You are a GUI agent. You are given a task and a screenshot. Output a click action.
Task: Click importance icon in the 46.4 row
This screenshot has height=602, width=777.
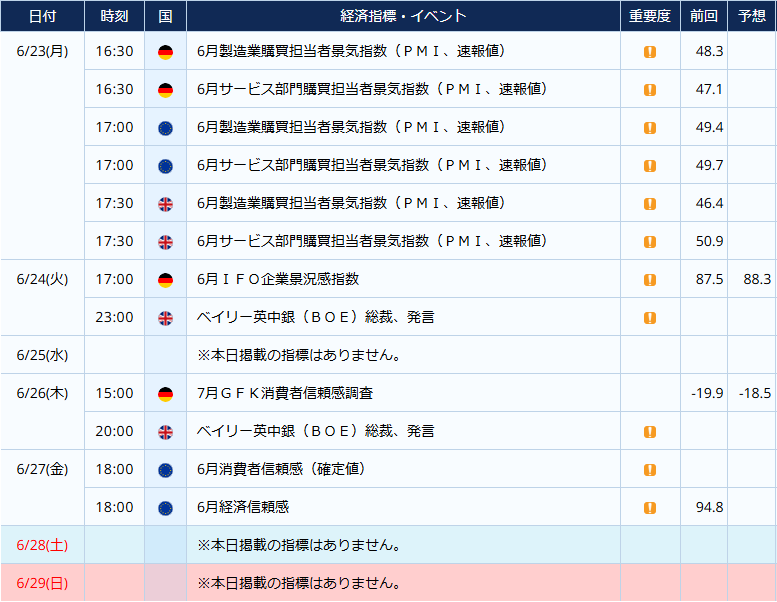coord(650,204)
